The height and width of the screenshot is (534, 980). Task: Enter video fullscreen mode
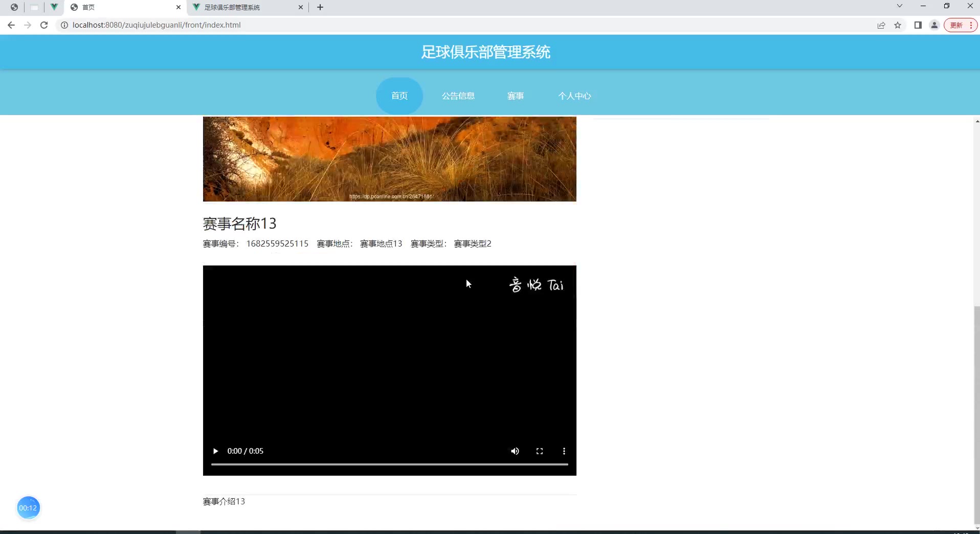click(539, 451)
